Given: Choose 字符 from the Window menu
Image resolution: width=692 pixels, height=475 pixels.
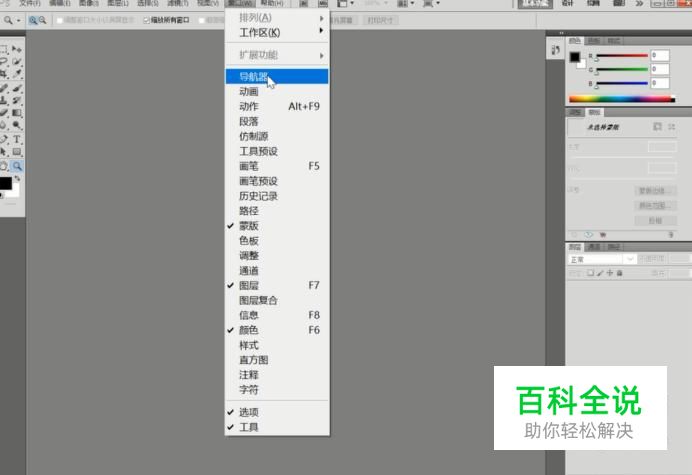Looking at the screenshot, I should 277,390.
